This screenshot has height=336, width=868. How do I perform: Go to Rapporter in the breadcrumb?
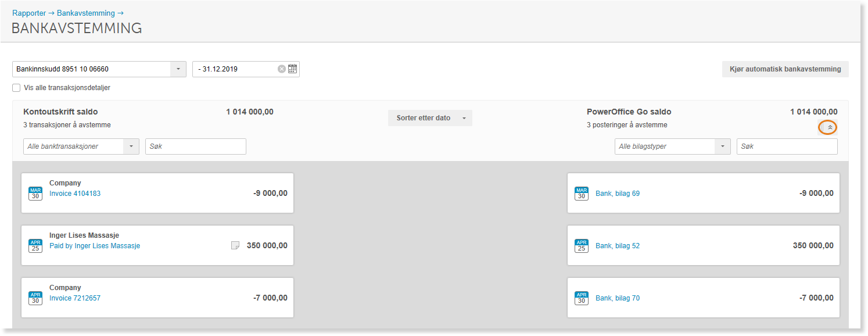click(29, 13)
